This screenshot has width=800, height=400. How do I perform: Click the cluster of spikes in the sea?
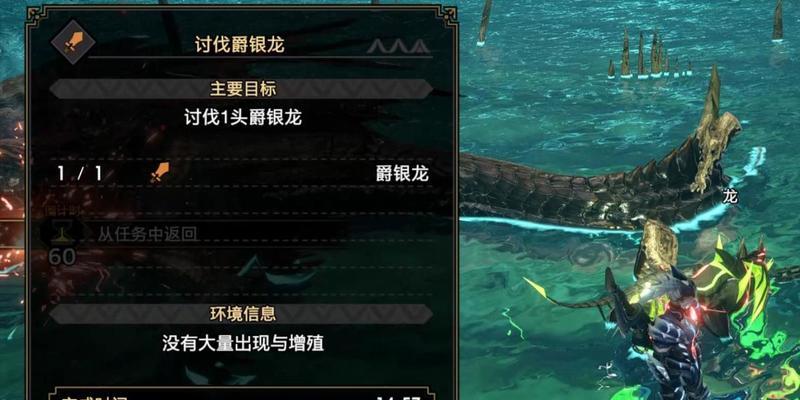click(x=649, y=55)
